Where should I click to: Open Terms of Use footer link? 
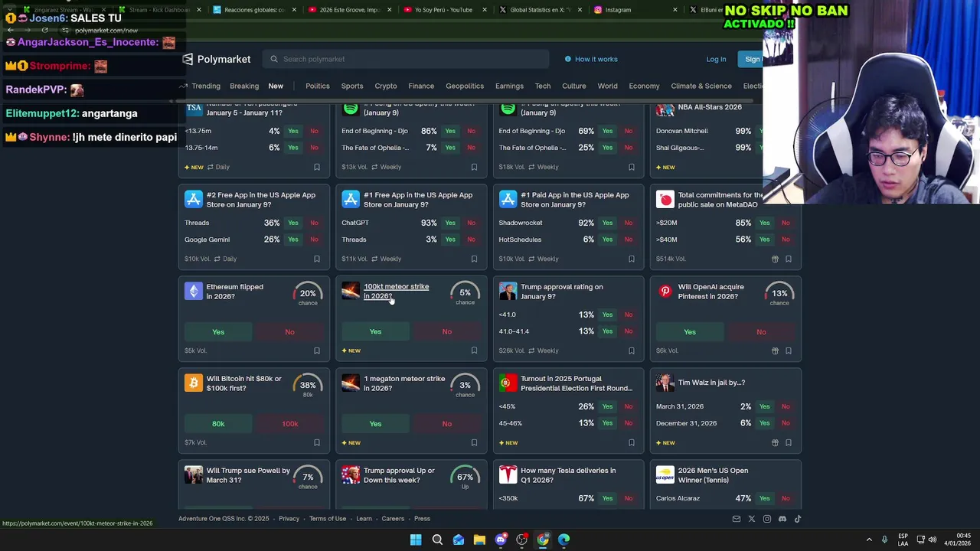(328, 519)
